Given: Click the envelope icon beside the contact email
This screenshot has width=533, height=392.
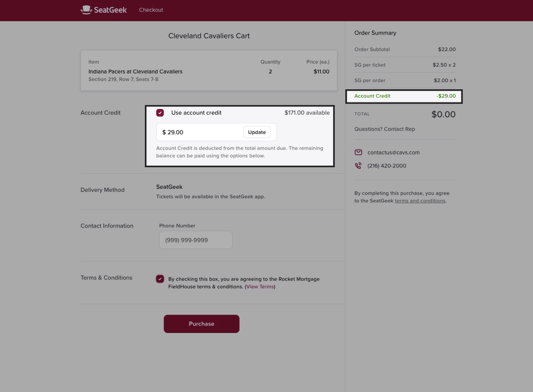Looking at the screenshot, I should click(x=358, y=152).
